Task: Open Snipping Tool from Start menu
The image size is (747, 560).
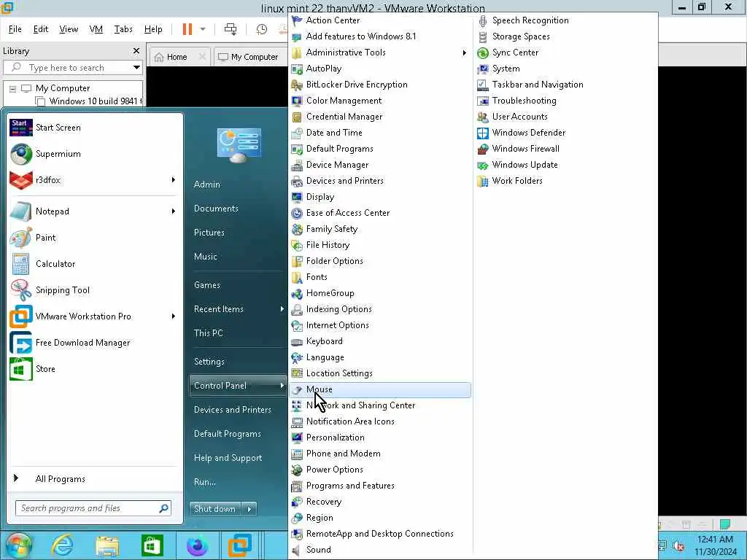Action: pyautogui.click(x=63, y=290)
